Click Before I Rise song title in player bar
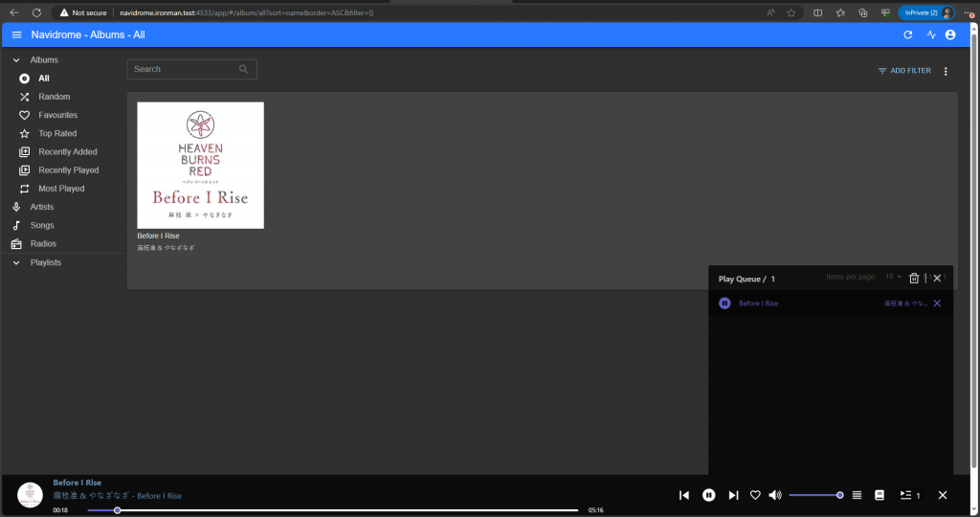Screen dimensions: 980x517 [77, 483]
